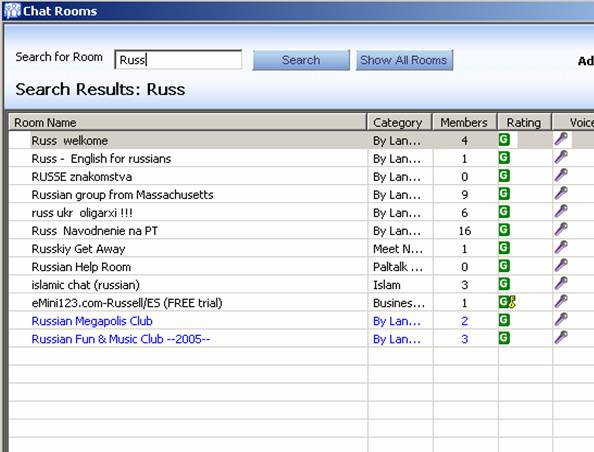This screenshot has height=452, width=594.
Task: Click the microphone icon for Russ welkome room
Action: [x=561, y=139]
